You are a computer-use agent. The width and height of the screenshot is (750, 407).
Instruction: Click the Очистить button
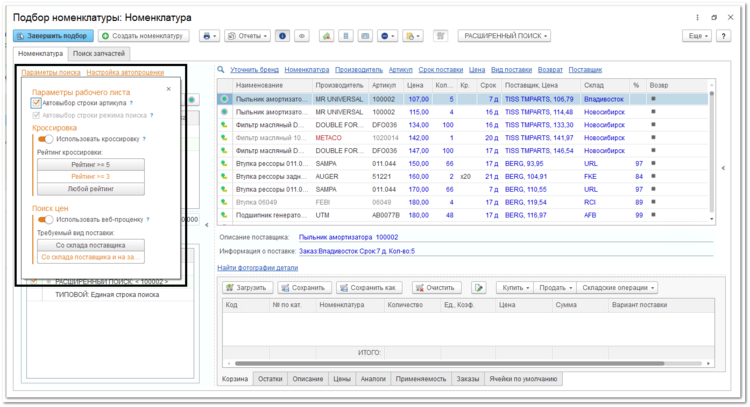(436, 287)
